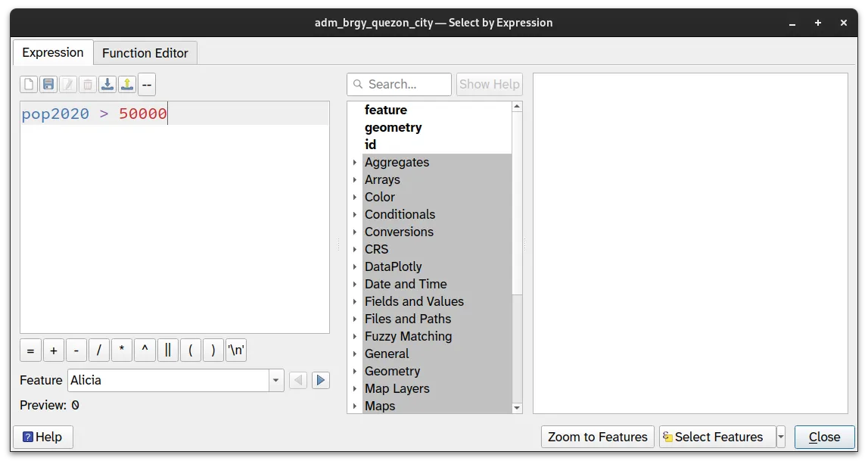This screenshot has height=464, width=868.
Task: Expand the Fields and Values group
Action: pyautogui.click(x=354, y=302)
